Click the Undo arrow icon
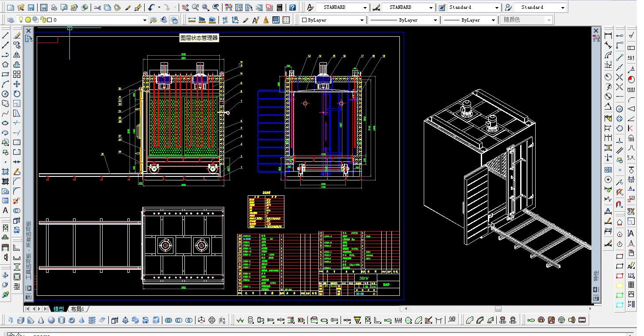The height and width of the screenshot is (336, 644). tap(151, 8)
